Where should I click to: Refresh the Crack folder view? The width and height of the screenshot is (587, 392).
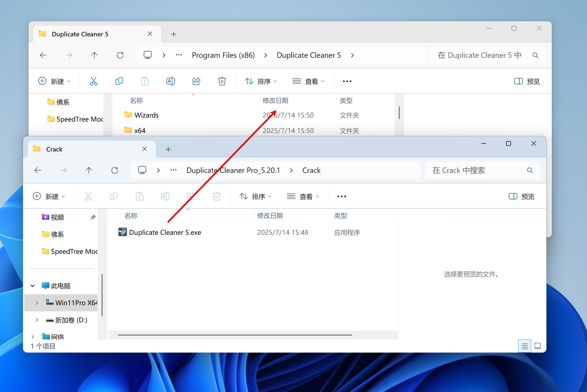[x=115, y=171]
